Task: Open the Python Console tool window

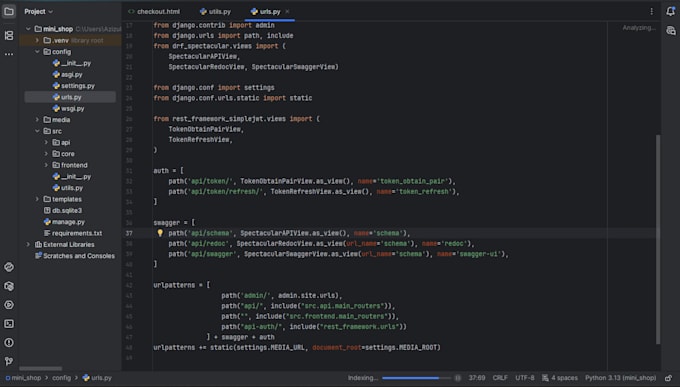Action: 9,267
